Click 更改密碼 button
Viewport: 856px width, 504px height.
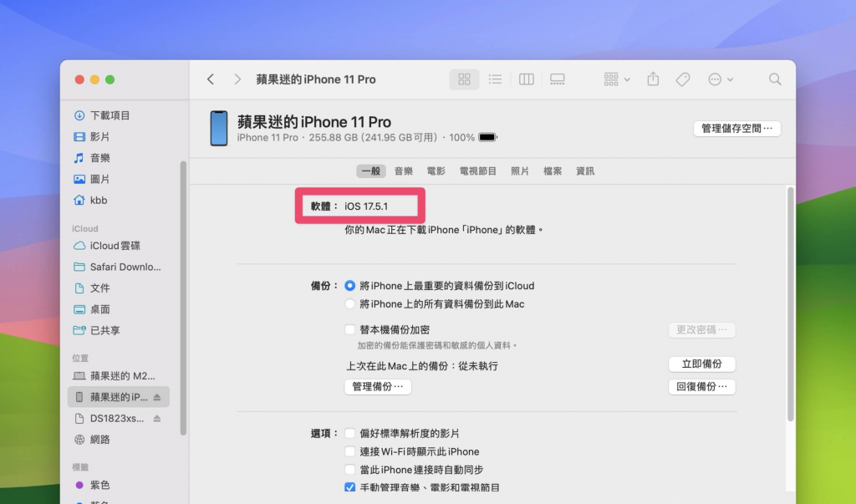(702, 330)
